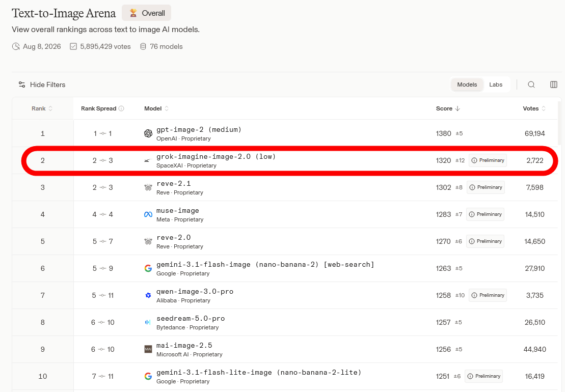The width and height of the screenshot is (565, 392).
Task: Click the Preliminary badge for reve-2.0
Action: [x=485, y=241]
